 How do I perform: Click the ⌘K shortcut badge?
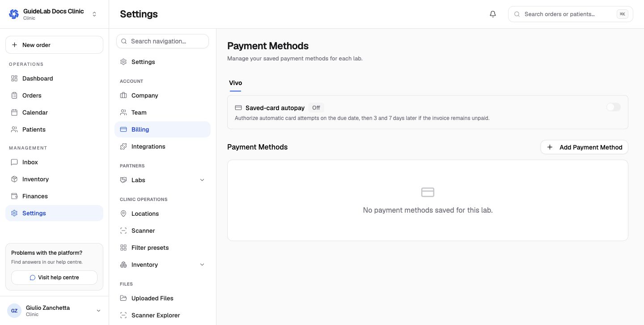coord(622,14)
